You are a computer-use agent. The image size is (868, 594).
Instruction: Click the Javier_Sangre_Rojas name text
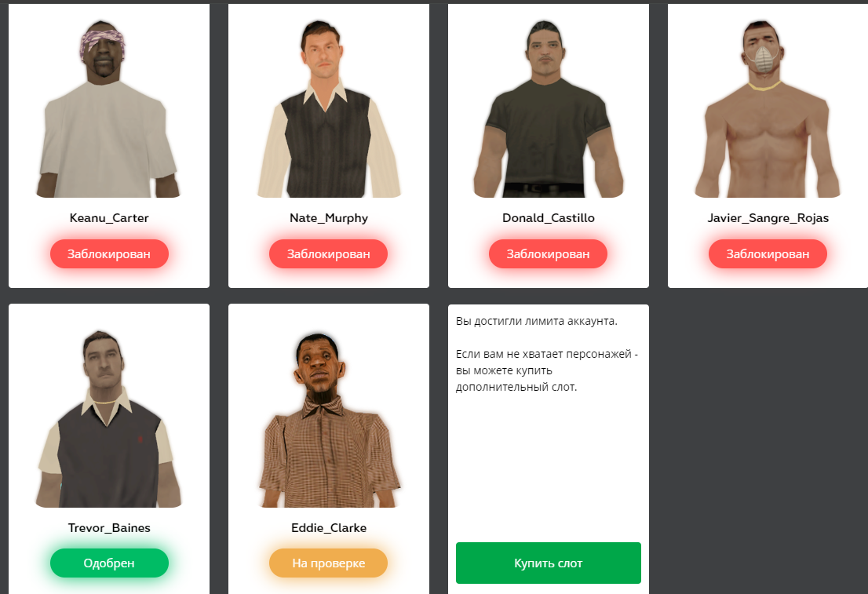click(768, 218)
